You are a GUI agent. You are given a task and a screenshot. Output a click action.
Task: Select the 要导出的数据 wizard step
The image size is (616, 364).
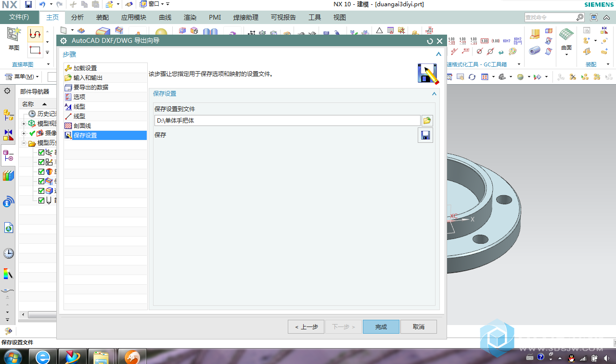point(105,88)
